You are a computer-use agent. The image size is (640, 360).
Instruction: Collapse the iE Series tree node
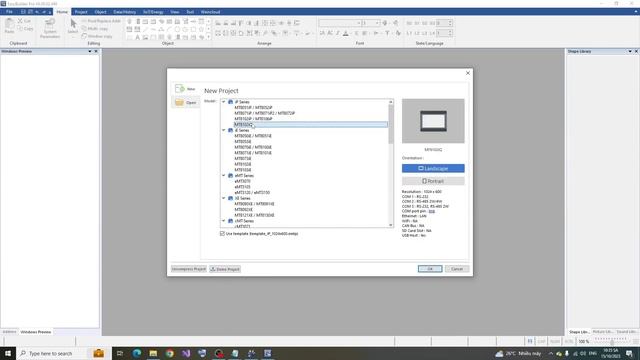tap(224, 130)
